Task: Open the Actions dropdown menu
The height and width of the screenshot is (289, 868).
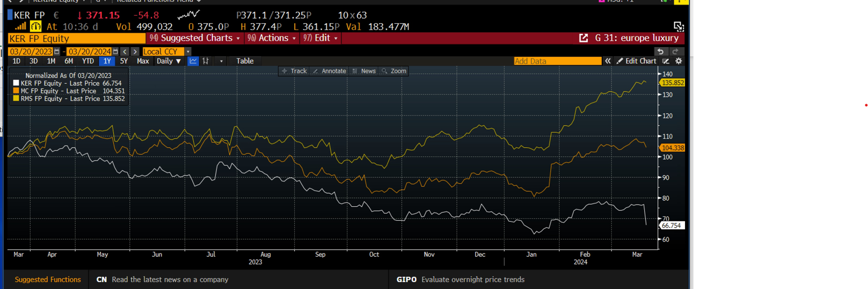Action: (272, 38)
